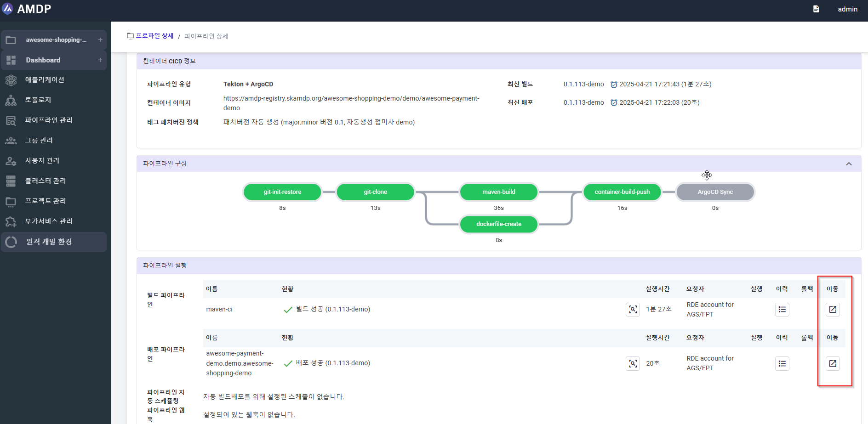868x424 pixels.
Task: Click the breadcrumb folder icon
Action: tap(131, 36)
